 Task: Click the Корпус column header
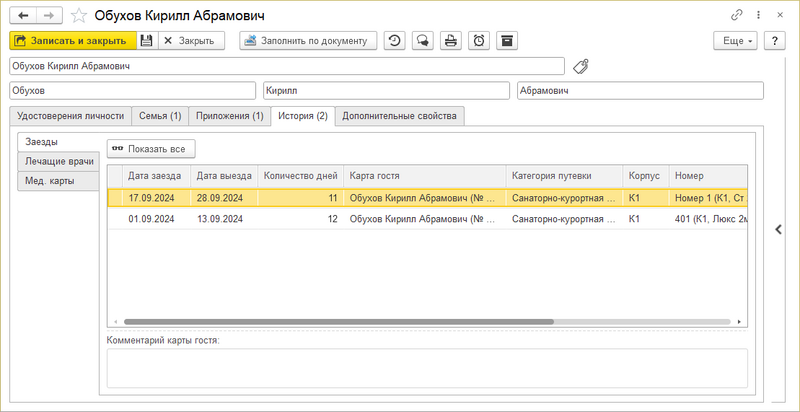(645, 176)
